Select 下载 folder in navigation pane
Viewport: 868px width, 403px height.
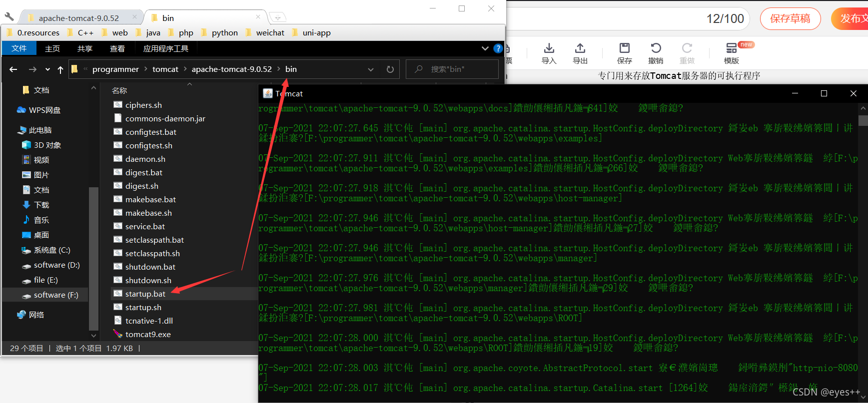pyautogui.click(x=35, y=205)
